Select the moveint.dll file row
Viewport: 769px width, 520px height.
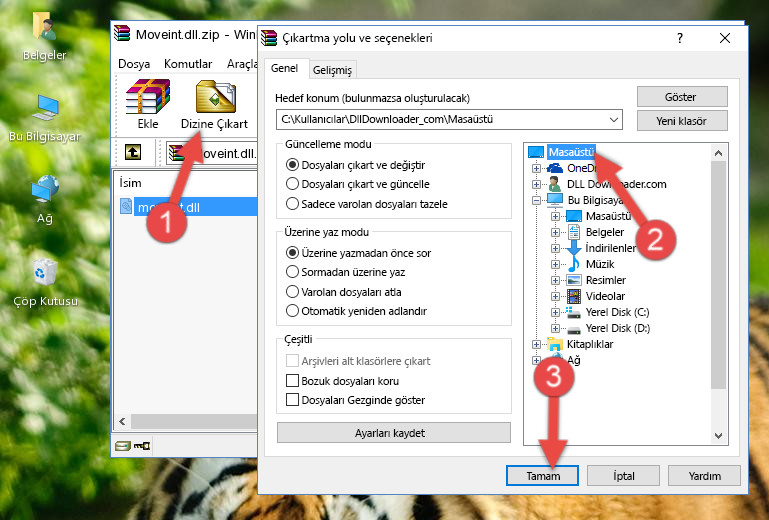point(188,207)
